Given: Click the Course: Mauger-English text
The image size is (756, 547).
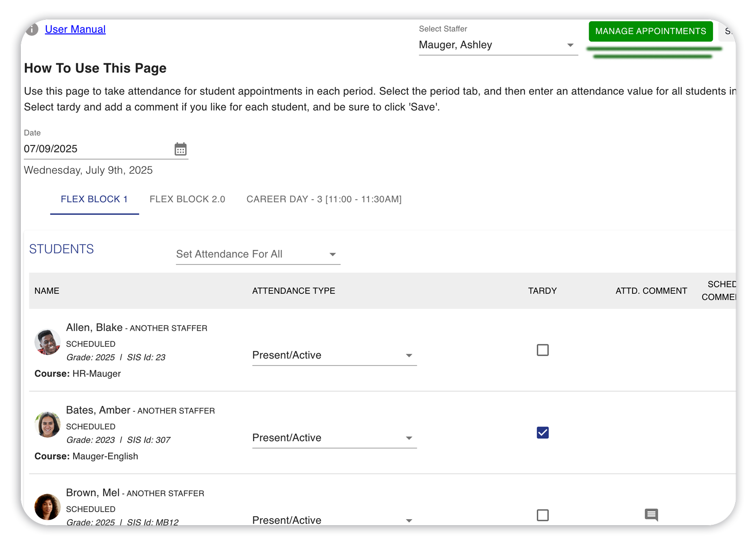Looking at the screenshot, I should [86, 456].
